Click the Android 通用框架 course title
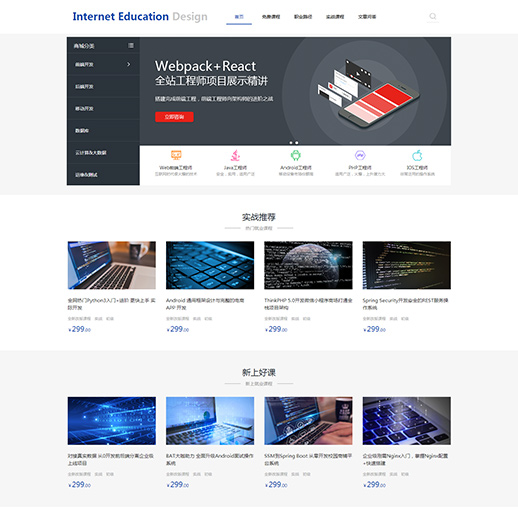The height and width of the screenshot is (522, 518). click(x=205, y=304)
